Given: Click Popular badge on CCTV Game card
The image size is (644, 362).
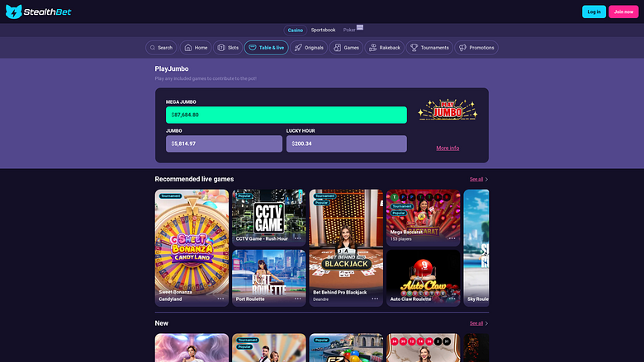Looking at the screenshot, I should click(x=244, y=196).
